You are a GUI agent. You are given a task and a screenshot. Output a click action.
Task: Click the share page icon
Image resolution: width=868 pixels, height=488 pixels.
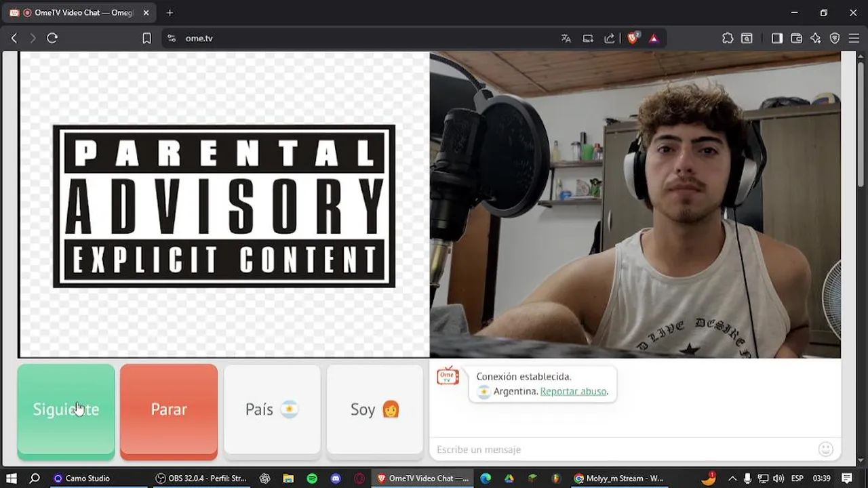(610, 39)
